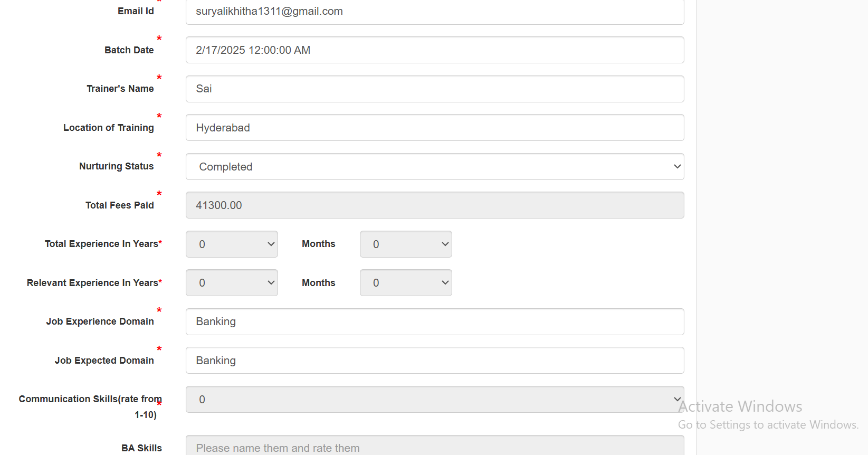Image resolution: width=868 pixels, height=455 pixels.
Task: Focus the Batch Date text box
Action: coord(434,50)
